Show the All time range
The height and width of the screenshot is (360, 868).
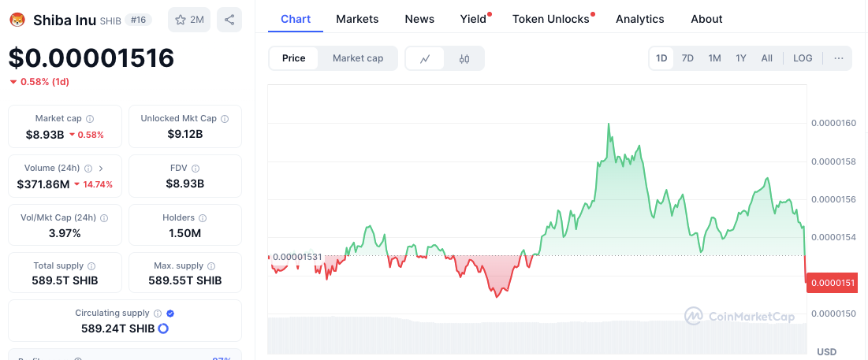(766, 58)
